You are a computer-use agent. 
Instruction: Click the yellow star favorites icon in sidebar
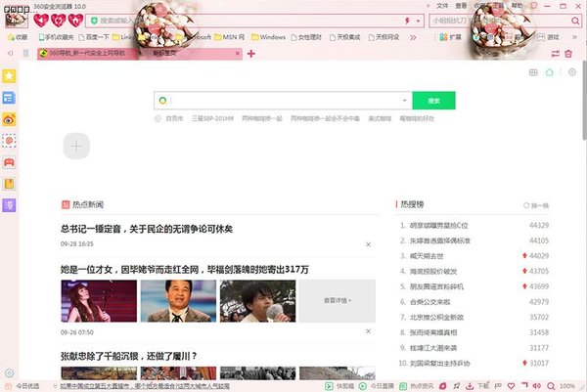(9, 76)
